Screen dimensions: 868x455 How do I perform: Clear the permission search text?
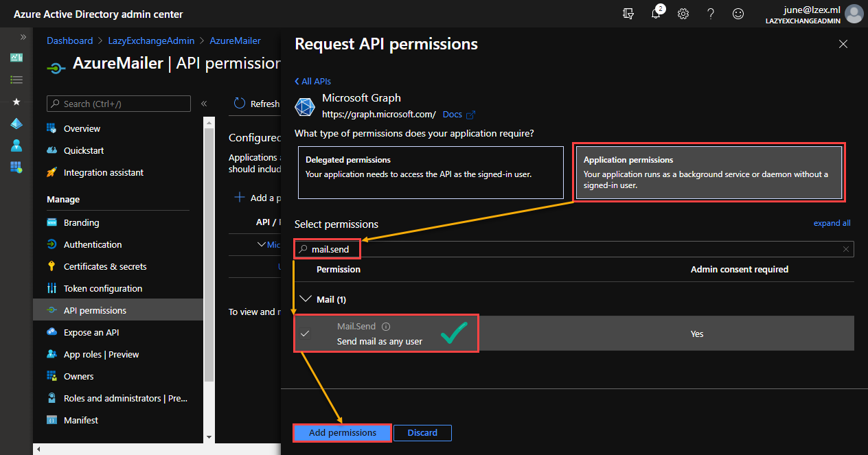point(846,249)
